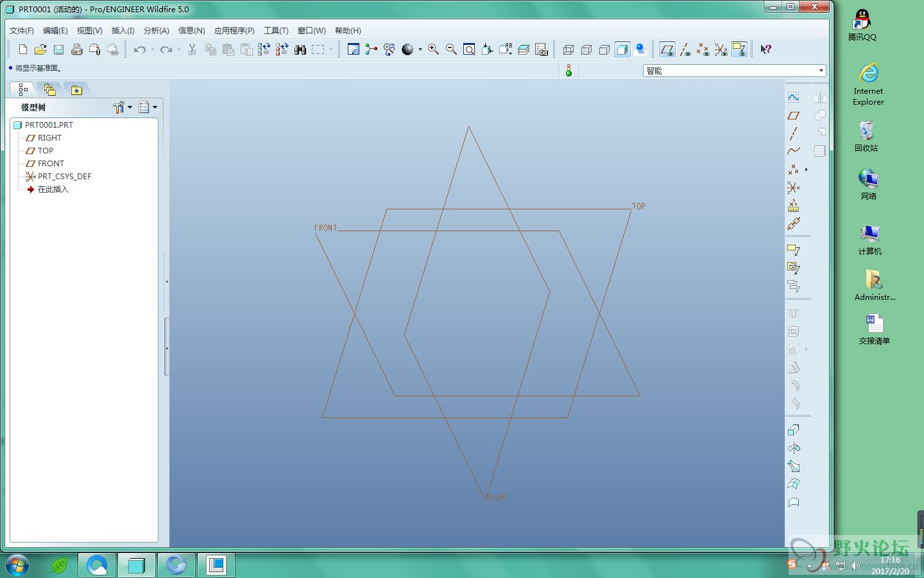Toggle coordinate systems visibility
Image resolution: width=924 pixels, height=578 pixels.
point(721,49)
